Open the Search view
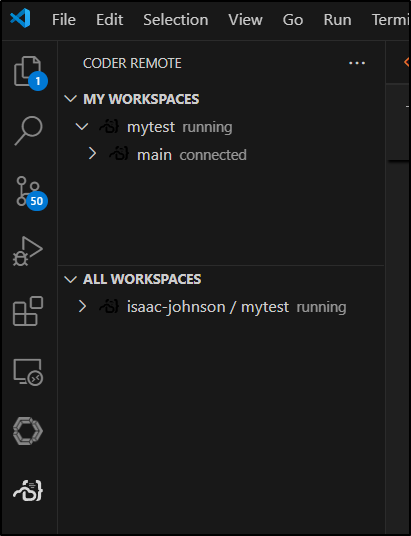The height and width of the screenshot is (536, 411). point(28,131)
